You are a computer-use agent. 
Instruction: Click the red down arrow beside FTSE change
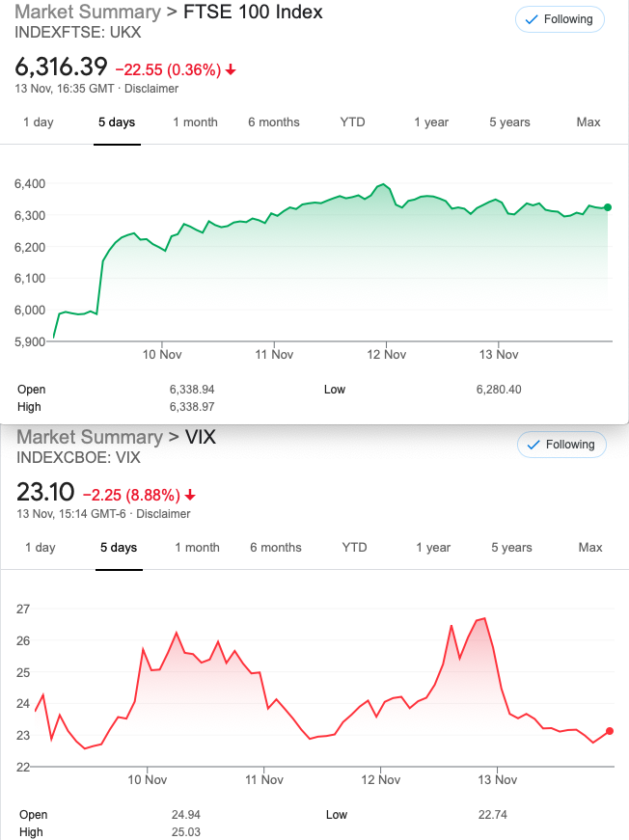click(x=231, y=69)
